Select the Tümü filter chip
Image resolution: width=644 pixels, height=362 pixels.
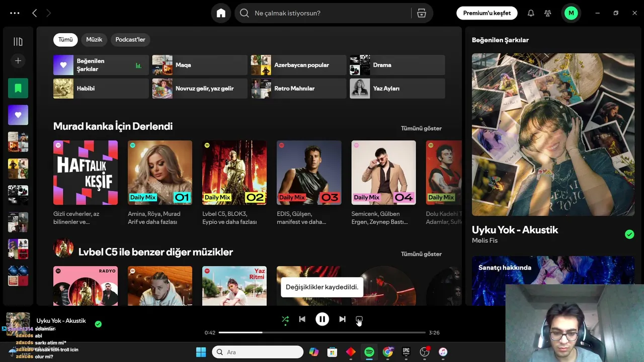[x=65, y=40]
